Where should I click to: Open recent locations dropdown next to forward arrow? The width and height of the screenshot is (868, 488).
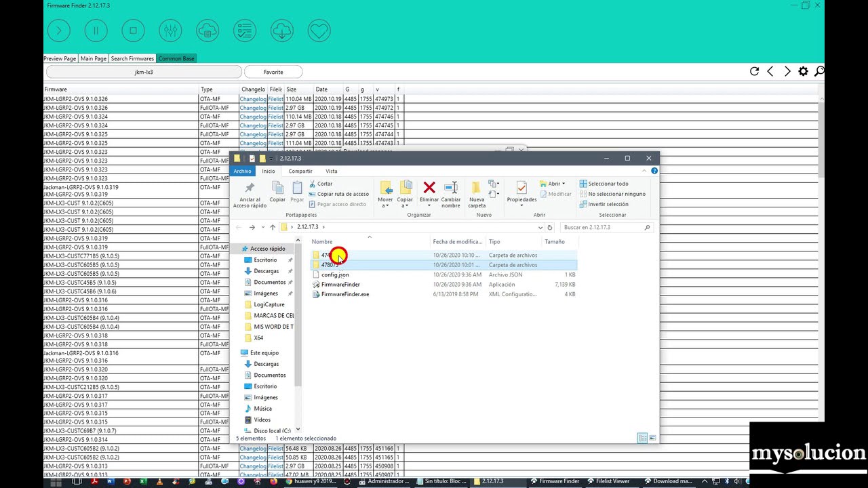pos(262,227)
